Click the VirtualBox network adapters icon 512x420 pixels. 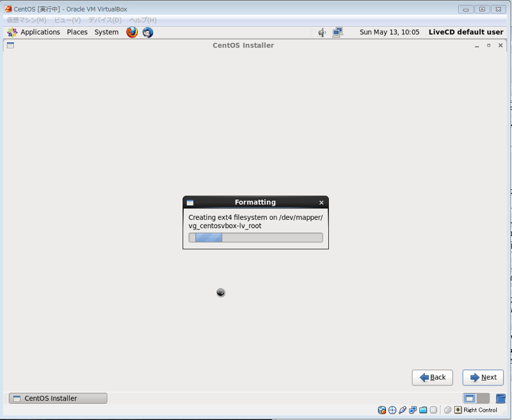point(413,410)
